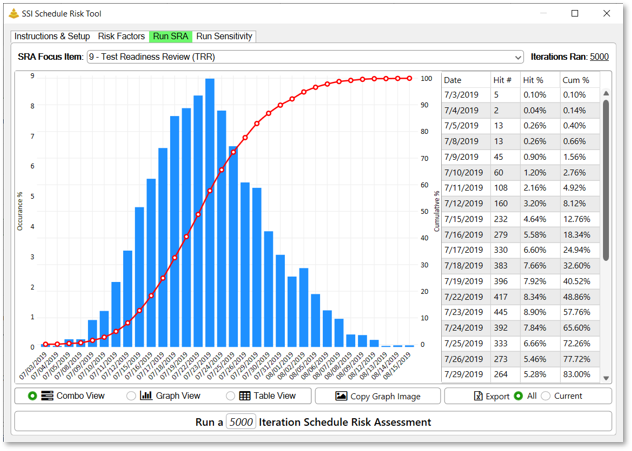Click the SSI Schedule Risk Tool title icon
This screenshot has width=632, height=451.
point(14,14)
